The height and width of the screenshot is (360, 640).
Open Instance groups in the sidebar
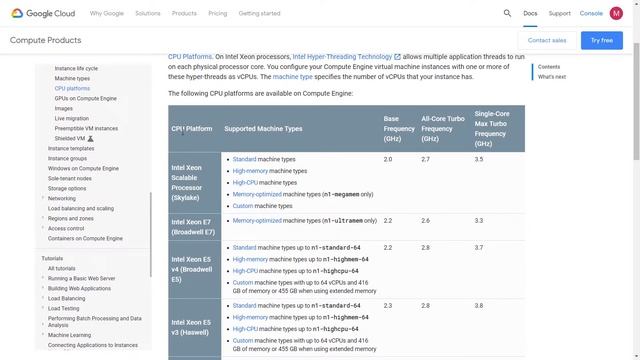(x=67, y=158)
